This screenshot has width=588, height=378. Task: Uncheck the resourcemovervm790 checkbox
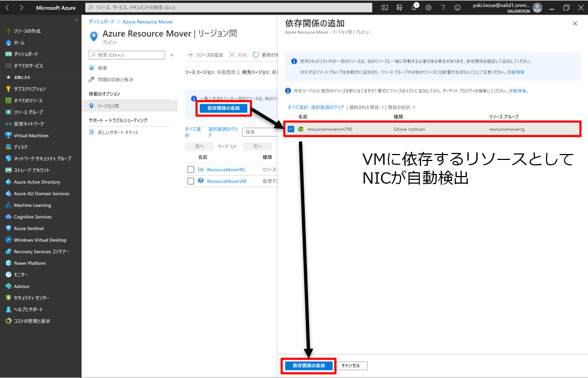tap(291, 129)
